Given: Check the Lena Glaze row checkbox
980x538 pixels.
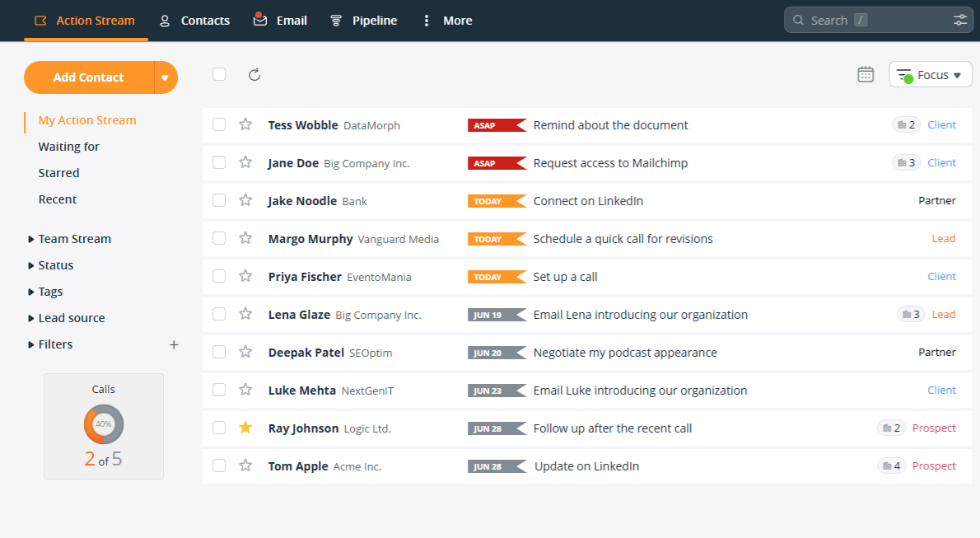Looking at the screenshot, I should click(x=219, y=314).
